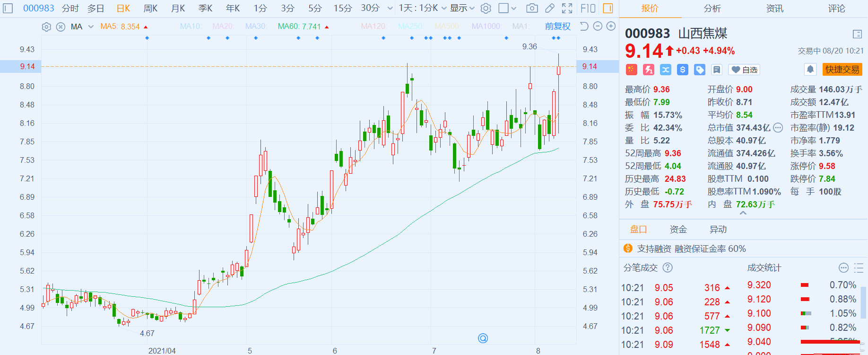The width and height of the screenshot is (868, 355).
Task: Open the 资金 tab
Action: pyautogui.click(x=678, y=230)
